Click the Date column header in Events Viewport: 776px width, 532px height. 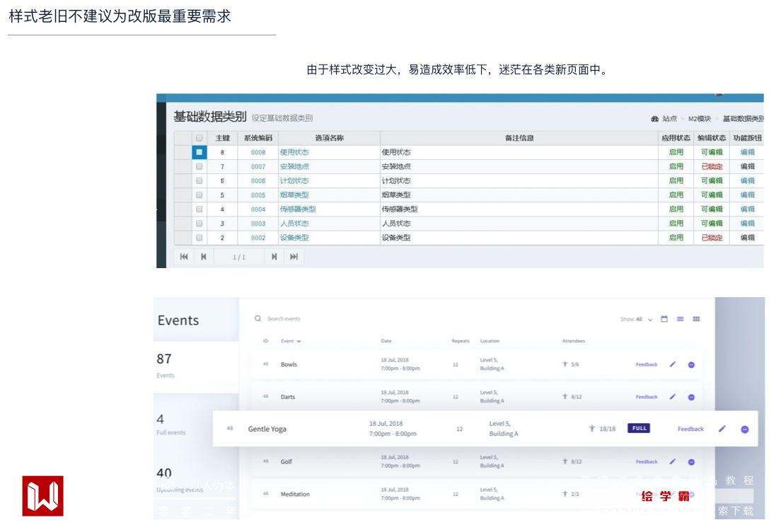386,341
